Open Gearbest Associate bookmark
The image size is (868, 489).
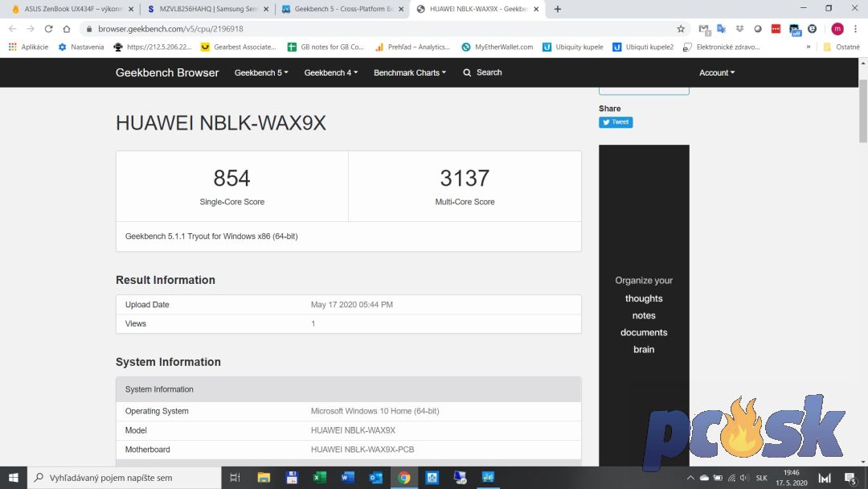(238, 47)
